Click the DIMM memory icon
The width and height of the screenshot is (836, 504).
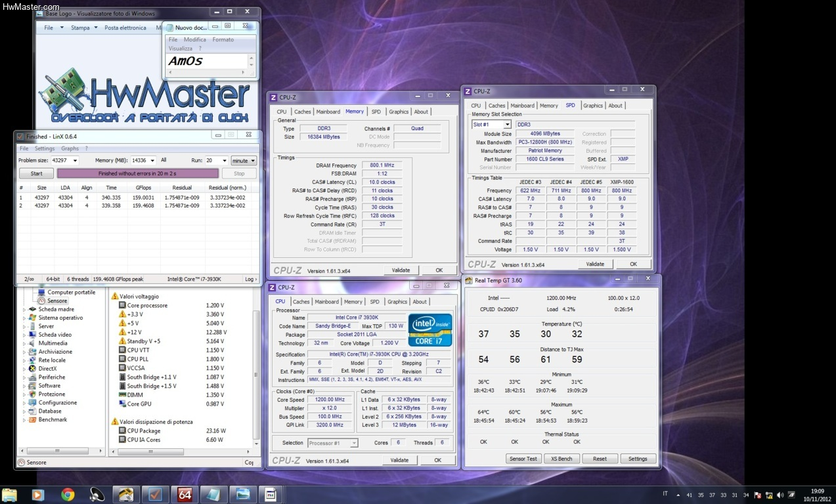(121, 395)
